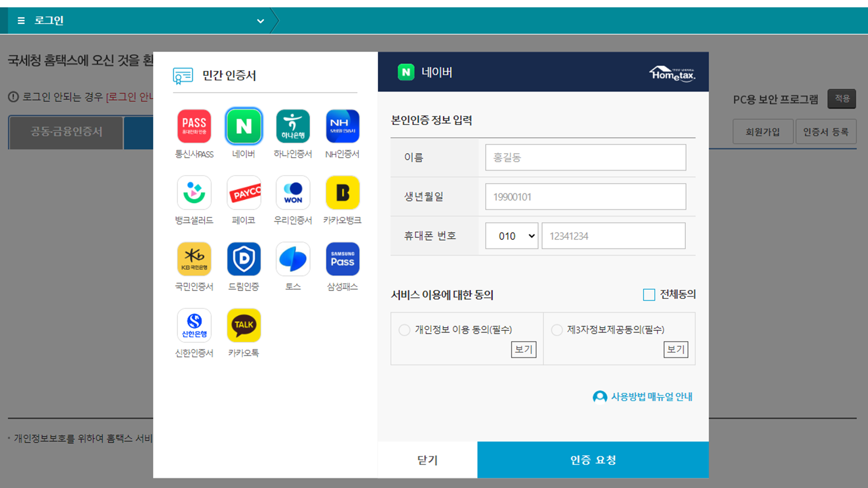Select the 뱅크샐러드 icon
Screen dimensions: 868x488
pyautogui.click(x=194, y=193)
